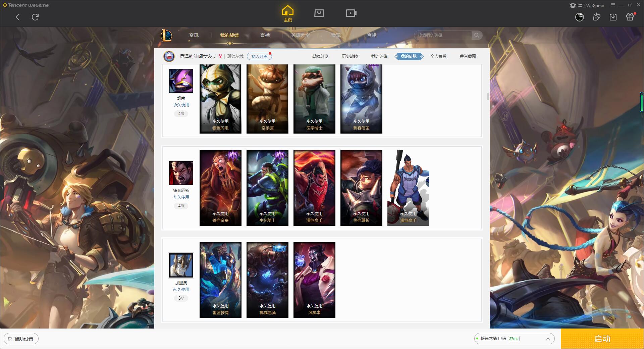Image resolution: width=644 pixels, height=349 pixels.
Task: Click the 德莱厄斯 champion name
Action: click(x=181, y=191)
